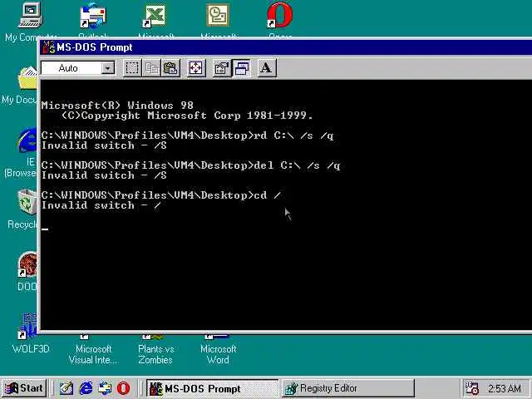532x399 pixels.
Task: Click the Copy toolbar icon
Action: 151,68
